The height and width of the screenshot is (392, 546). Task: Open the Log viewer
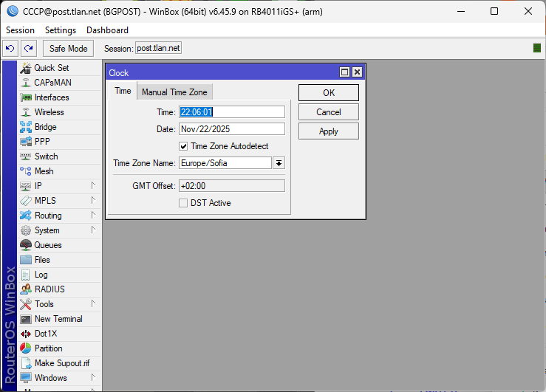41,275
